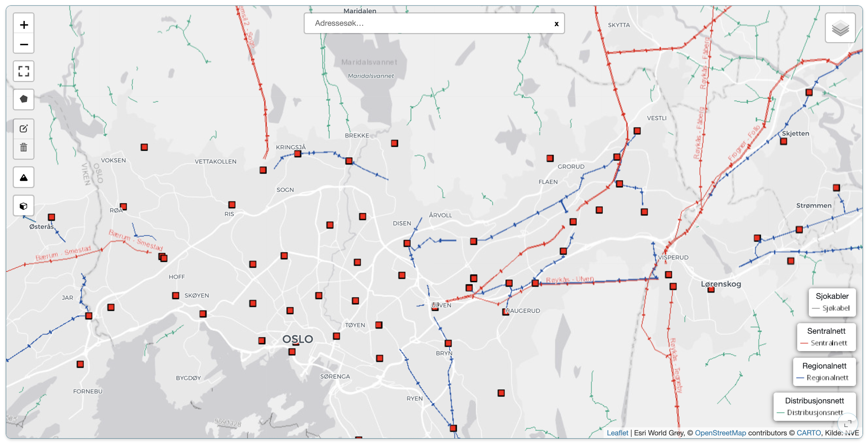Click the substation marker near Skjetten label

click(784, 141)
